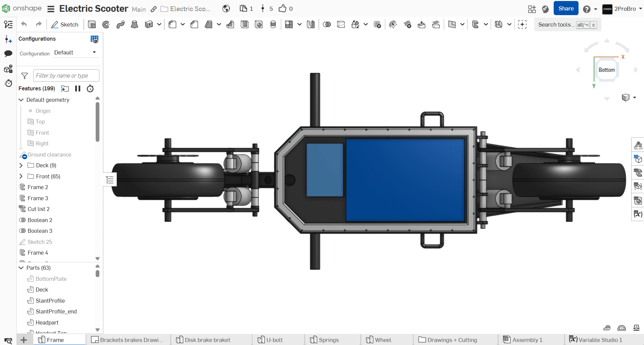Click the Boolean tool in toolbar
This screenshot has width=644, height=345.
[326, 25]
